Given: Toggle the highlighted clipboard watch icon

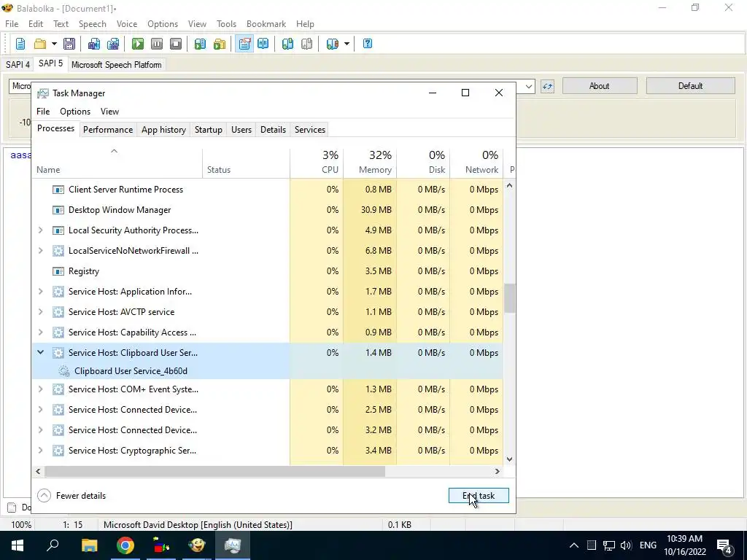Looking at the screenshot, I should tap(244, 44).
